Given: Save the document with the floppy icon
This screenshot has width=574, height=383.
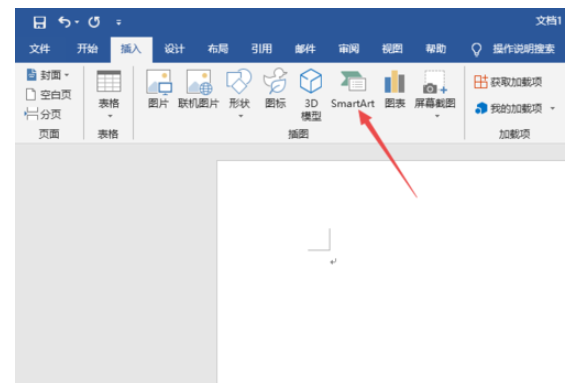Looking at the screenshot, I should (40, 22).
